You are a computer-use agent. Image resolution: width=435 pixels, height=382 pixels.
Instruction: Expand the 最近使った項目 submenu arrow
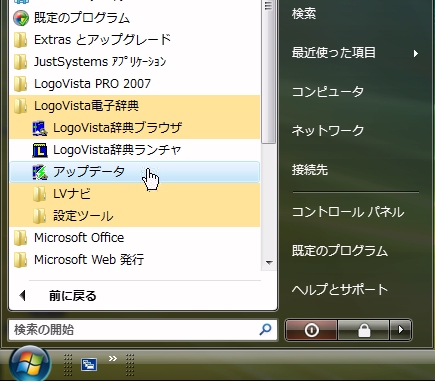[x=415, y=53]
